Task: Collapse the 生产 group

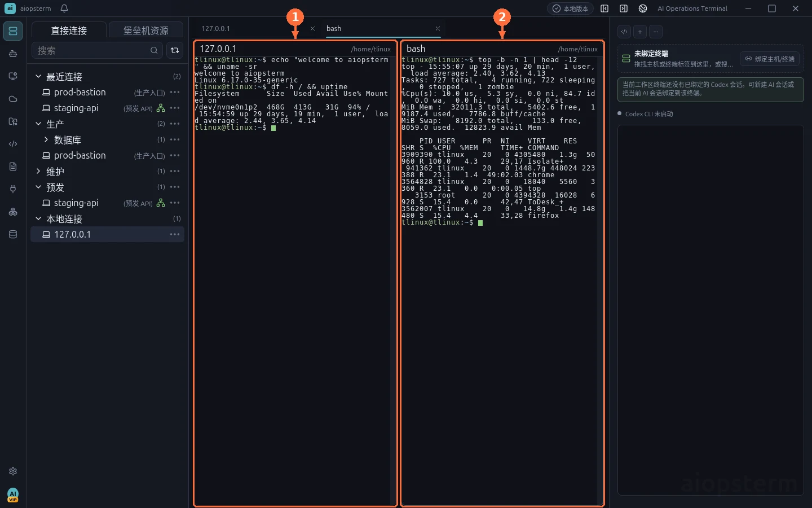Action: pos(38,124)
